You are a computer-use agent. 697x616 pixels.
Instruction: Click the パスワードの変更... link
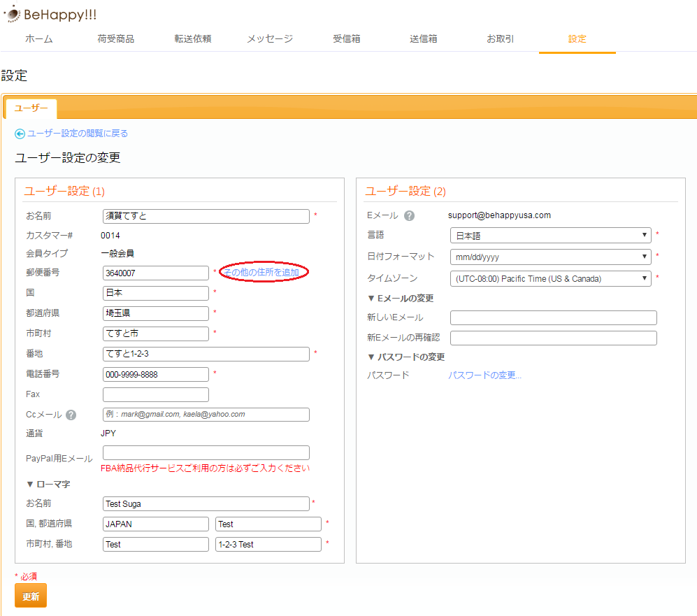pyautogui.click(x=484, y=375)
